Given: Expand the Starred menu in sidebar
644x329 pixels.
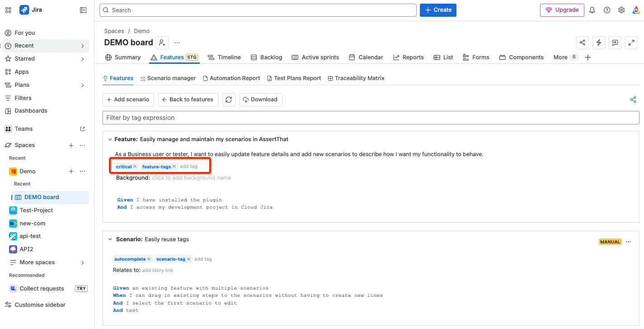Looking at the screenshot, I should click(83, 59).
